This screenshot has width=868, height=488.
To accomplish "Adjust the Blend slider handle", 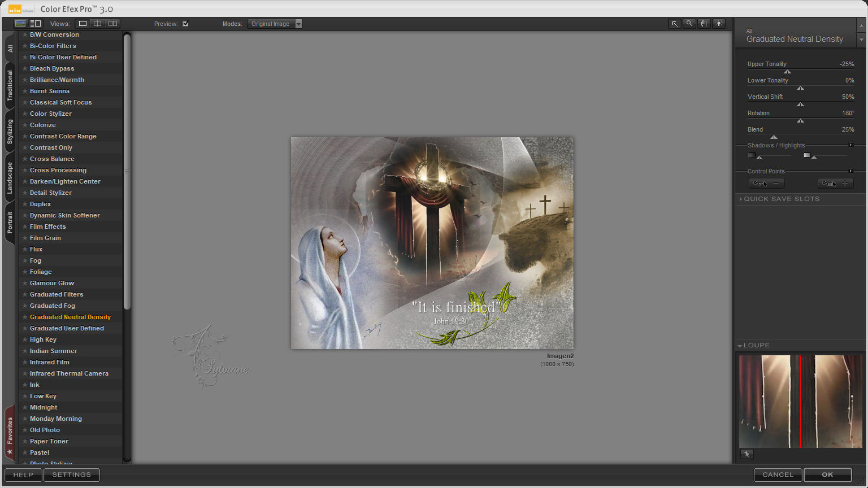I will [x=774, y=137].
